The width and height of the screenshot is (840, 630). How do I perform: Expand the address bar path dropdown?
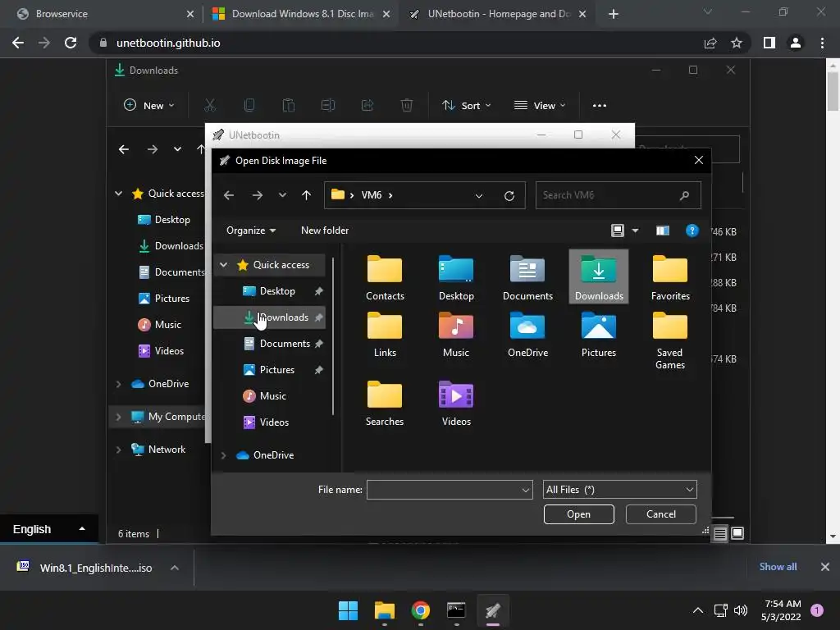pyautogui.click(x=479, y=195)
